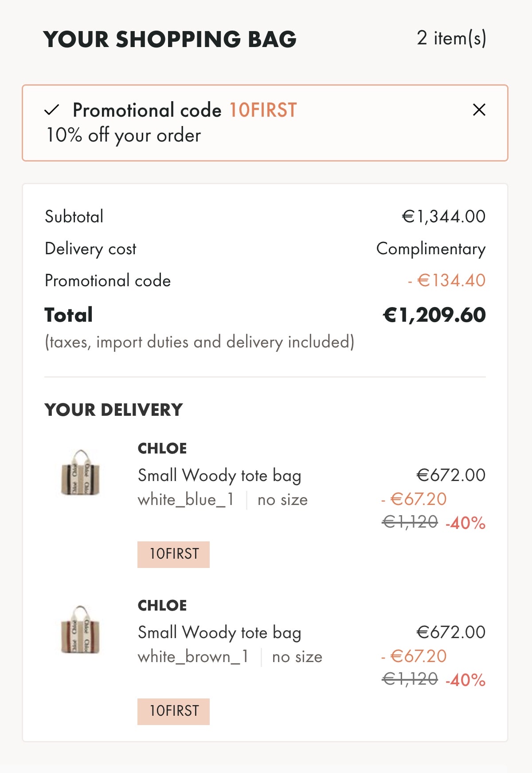Click the orange 10FIRST code in the banner
Viewport: 532px width, 773px height.
[x=263, y=110]
